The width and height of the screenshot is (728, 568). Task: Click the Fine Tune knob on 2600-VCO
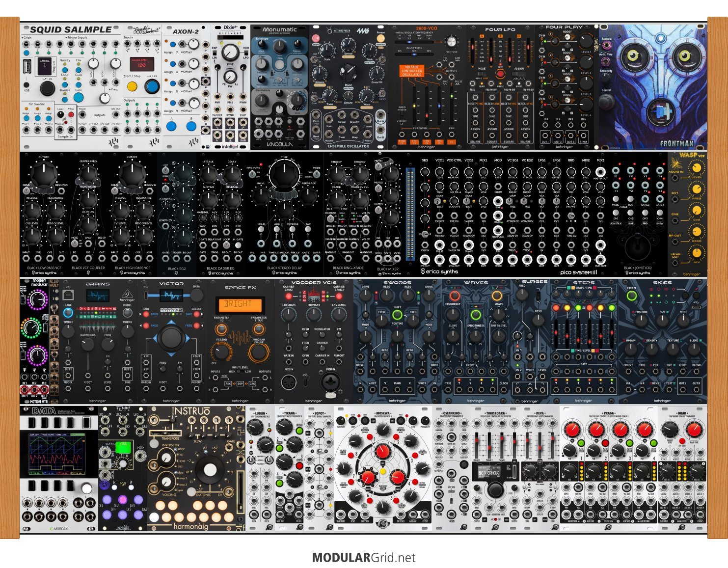451,41
